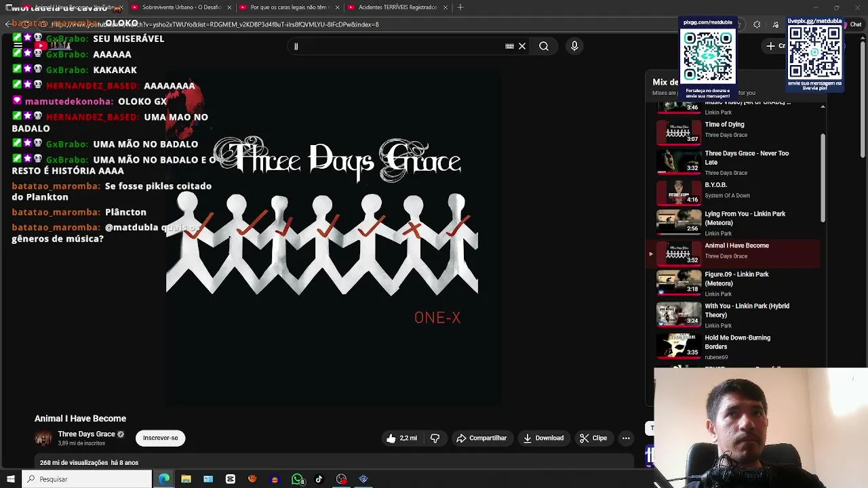Open WhatsApp from the taskbar

(x=297, y=479)
